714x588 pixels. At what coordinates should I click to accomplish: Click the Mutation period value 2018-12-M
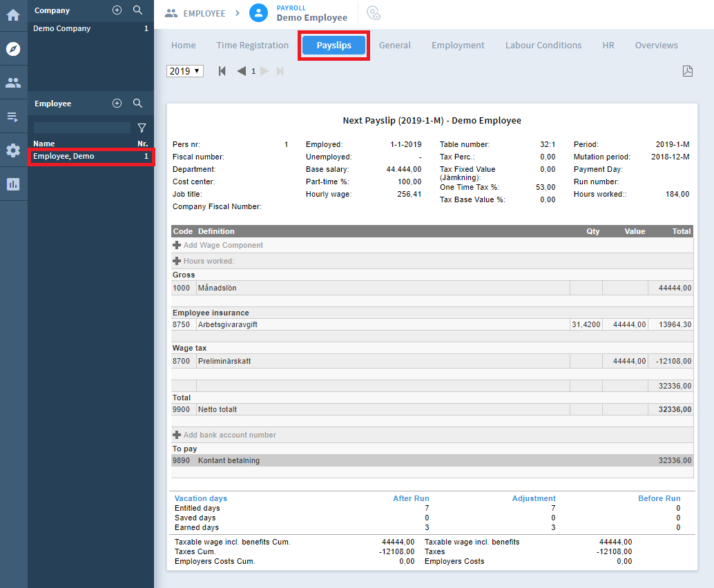670,157
